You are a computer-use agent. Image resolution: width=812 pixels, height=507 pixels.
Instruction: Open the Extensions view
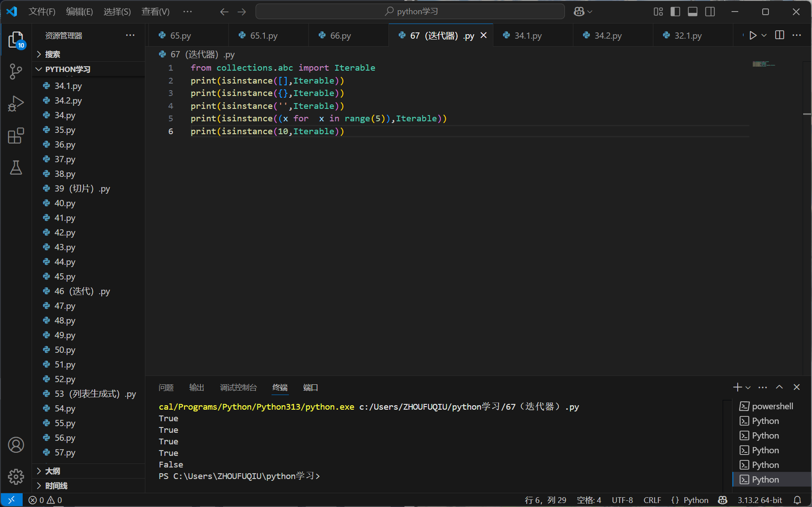16,136
